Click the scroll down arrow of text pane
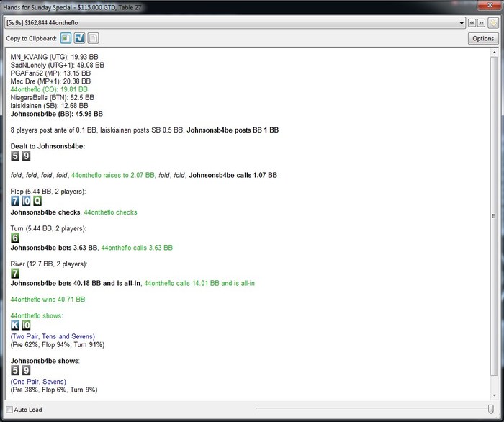504x422 pixels. pyautogui.click(x=494, y=395)
